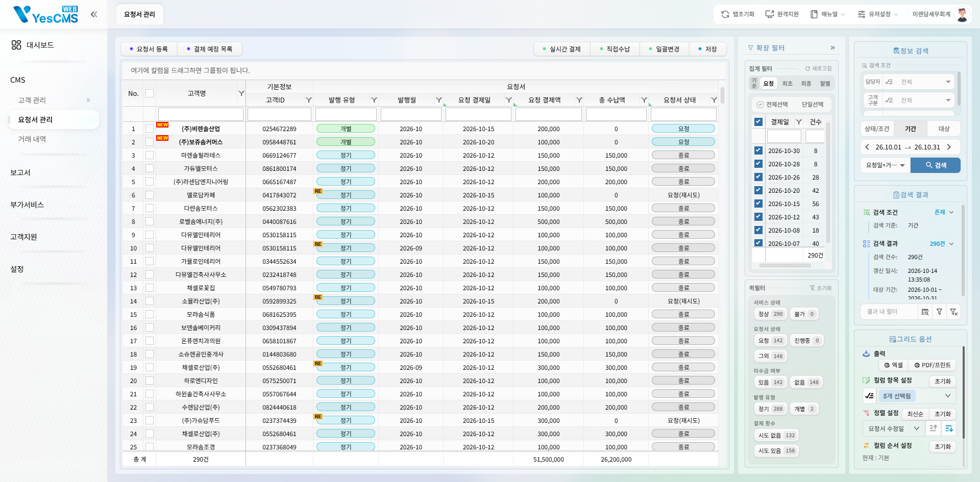Click result search icon beside 결과 내 필터

click(925, 312)
